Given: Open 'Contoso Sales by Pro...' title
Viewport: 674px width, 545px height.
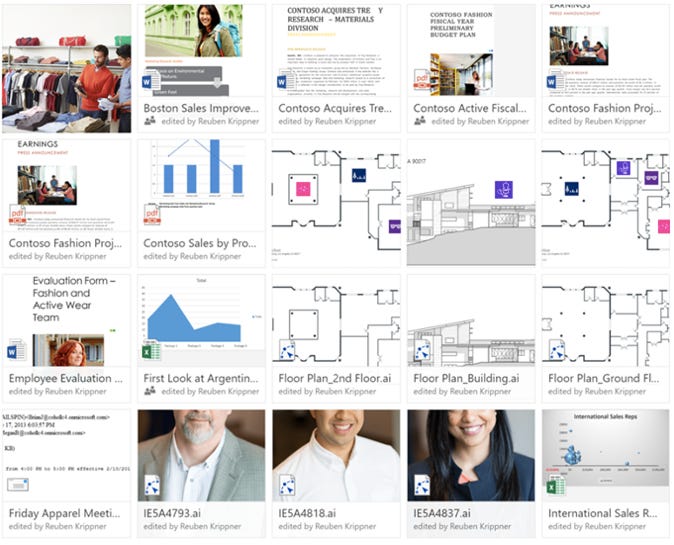Looking at the screenshot, I should (200, 243).
